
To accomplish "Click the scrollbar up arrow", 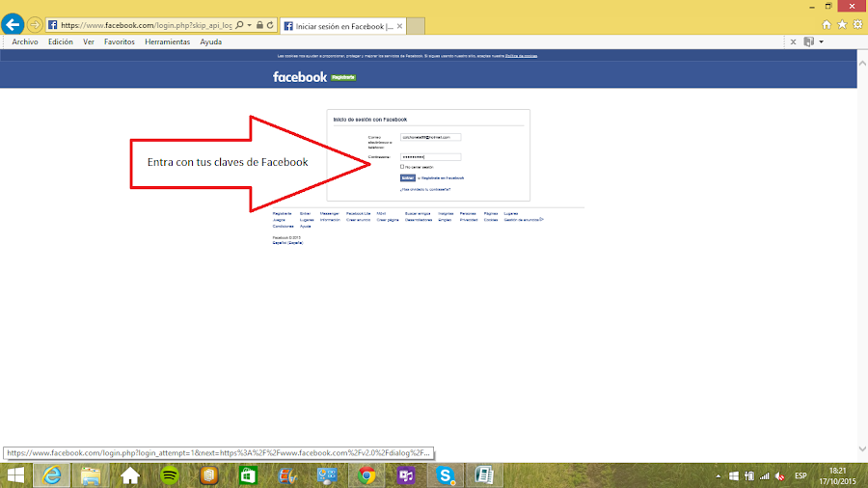I will tap(862, 64).
